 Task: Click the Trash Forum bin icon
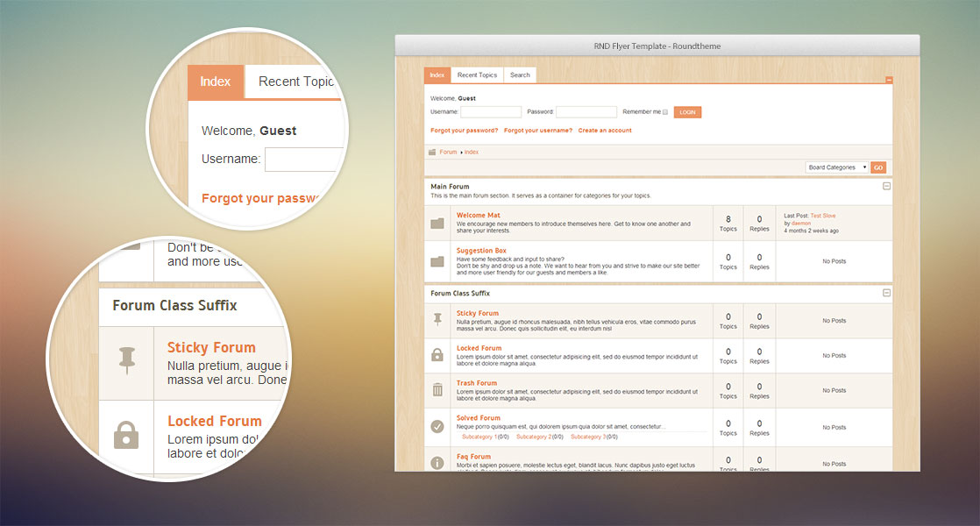pos(437,390)
